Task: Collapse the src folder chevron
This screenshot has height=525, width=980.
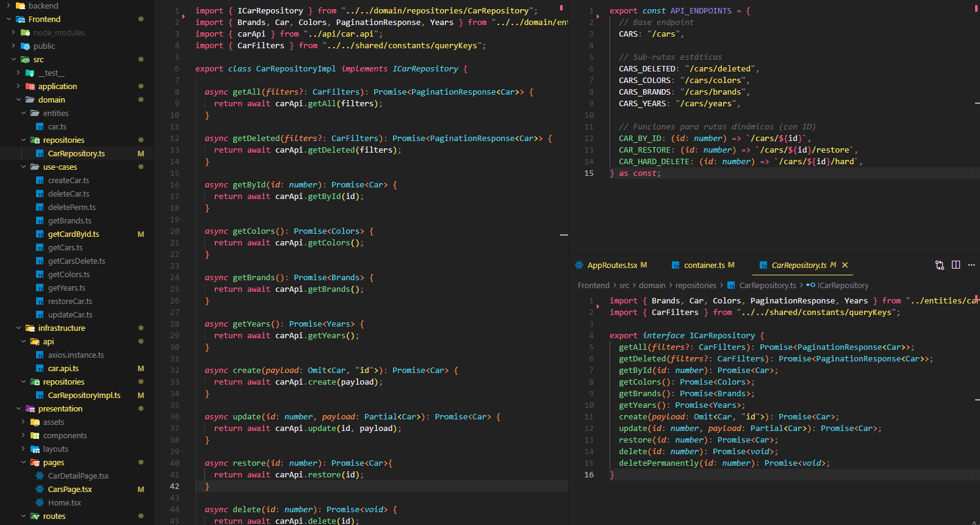Action: pyautogui.click(x=13, y=59)
